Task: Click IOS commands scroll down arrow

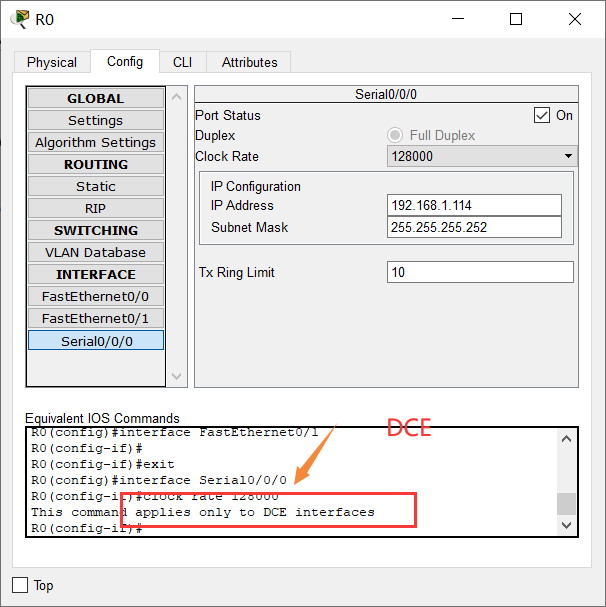Action: [567, 525]
